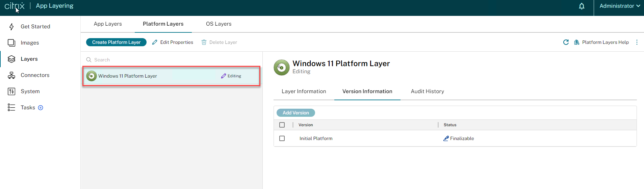This screenshot has height=189, width=644.
Task: Click the Finalizable status icon
Action: (x=446, y=138)
